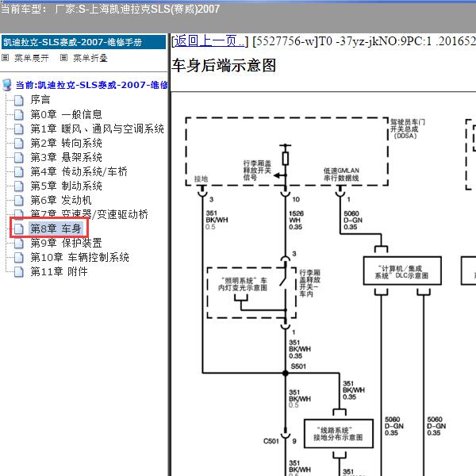476x476 pixels.
Task: Click page icon beside 第11章 附件
Action: click(19, 271)
